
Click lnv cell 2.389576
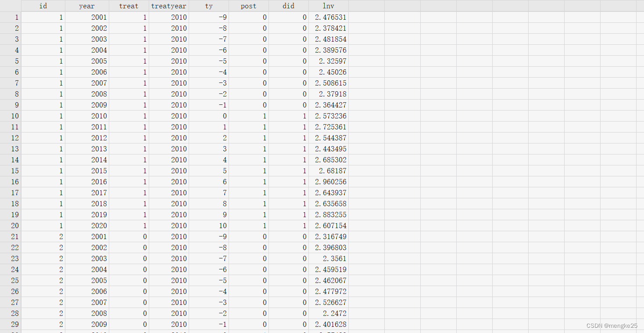(329, 50)
